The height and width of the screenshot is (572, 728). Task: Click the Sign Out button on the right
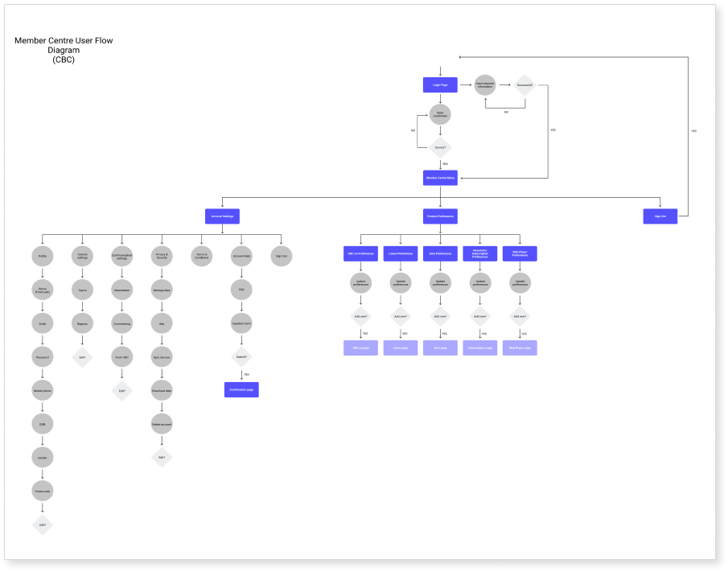660,216
